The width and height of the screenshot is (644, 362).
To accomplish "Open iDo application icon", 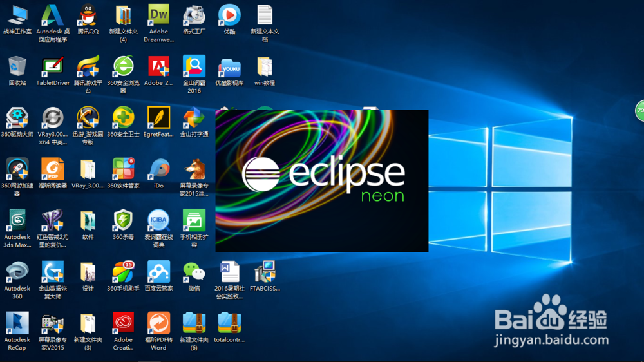I will pyautogui.click(x=158, y=169).
